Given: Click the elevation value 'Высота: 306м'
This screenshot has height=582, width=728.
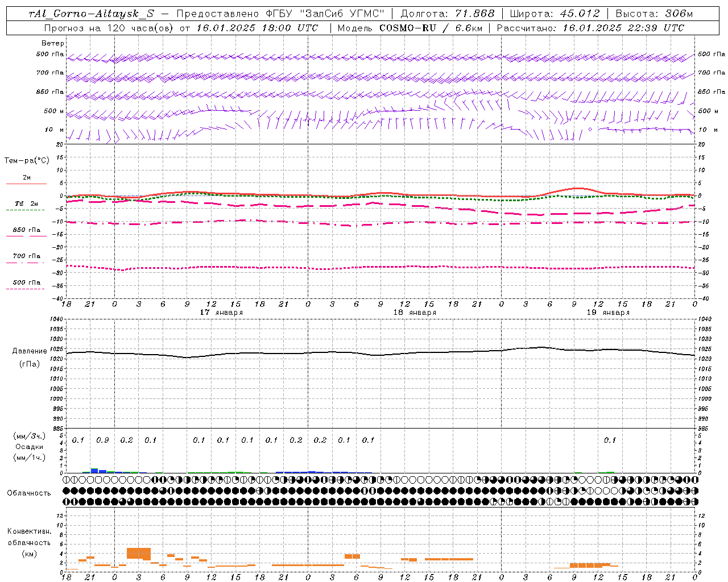Looking at the screenshot, I should (654, 14).
